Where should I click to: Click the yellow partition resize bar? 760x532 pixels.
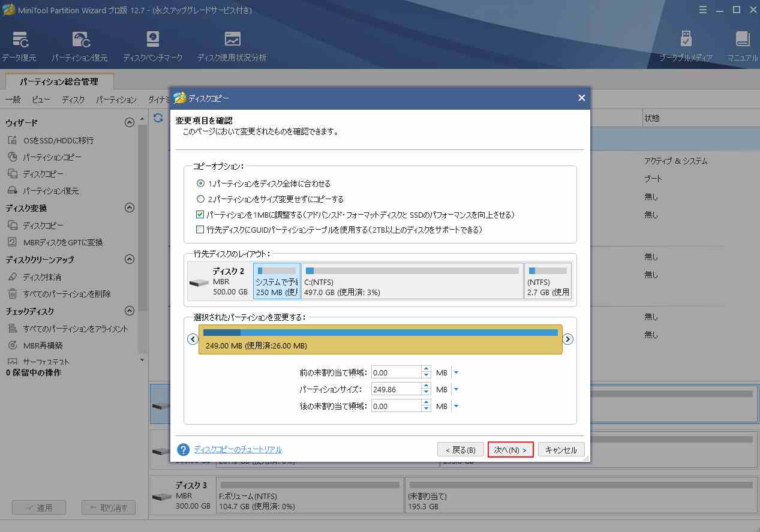(380, 339)
